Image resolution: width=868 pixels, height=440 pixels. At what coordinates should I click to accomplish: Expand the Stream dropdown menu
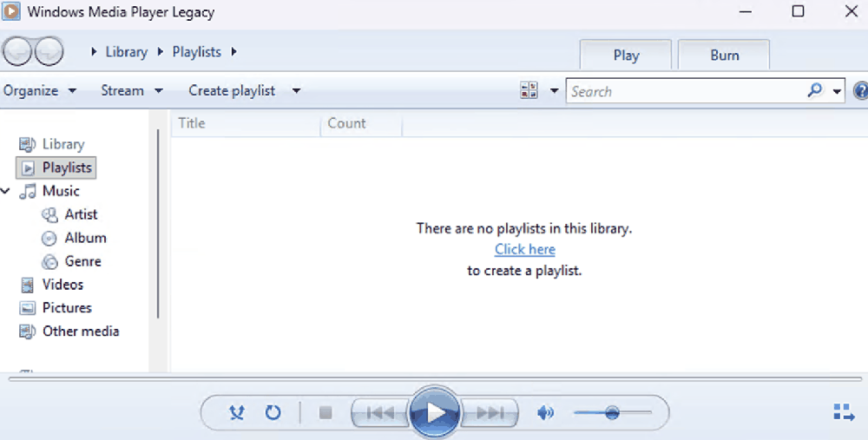(x=131, y=90)
